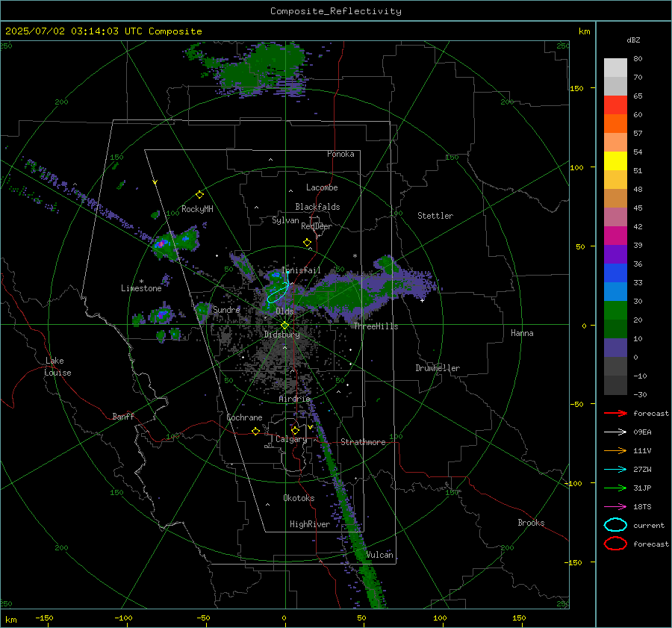Image resolution: width=672 pixels, height=628 pixels.
Task: Click the Drumheller label
Action: point(438,368)
